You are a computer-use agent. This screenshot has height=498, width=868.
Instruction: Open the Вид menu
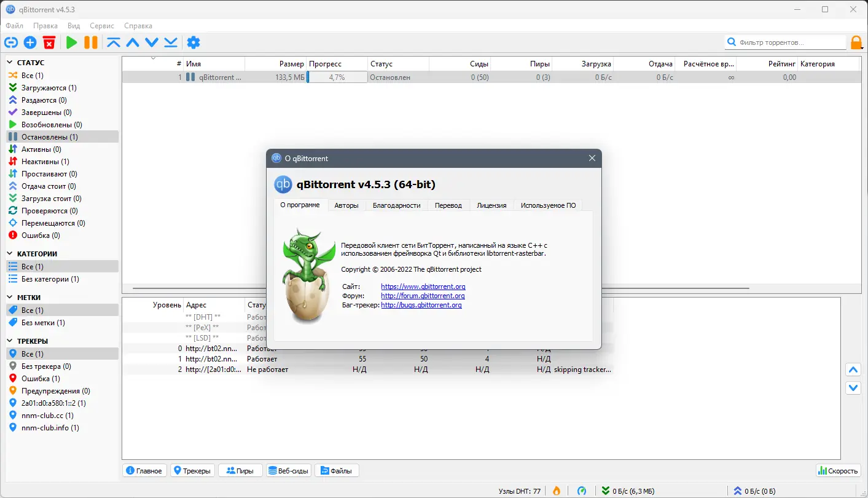coord(74,26)
